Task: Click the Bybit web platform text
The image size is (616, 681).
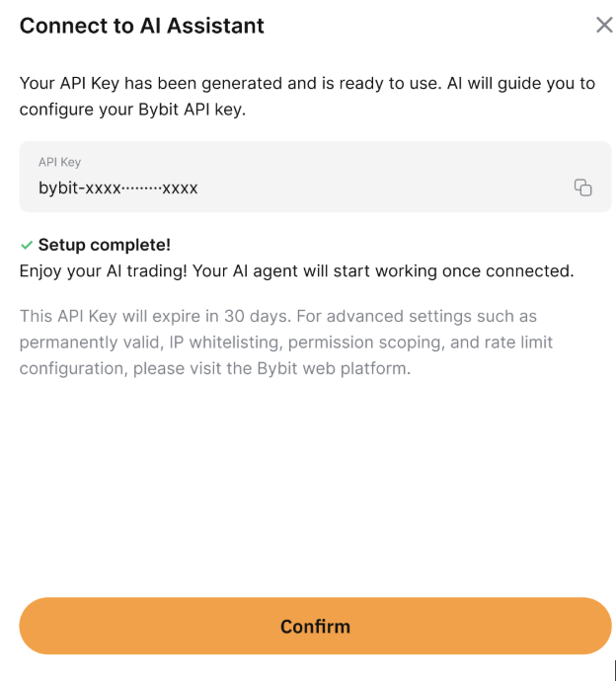Action: click(x=333, y=368)
